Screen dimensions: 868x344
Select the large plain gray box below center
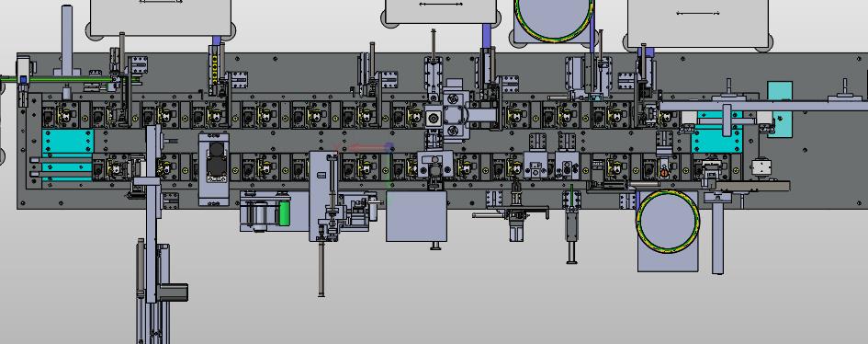pos(416,216)
